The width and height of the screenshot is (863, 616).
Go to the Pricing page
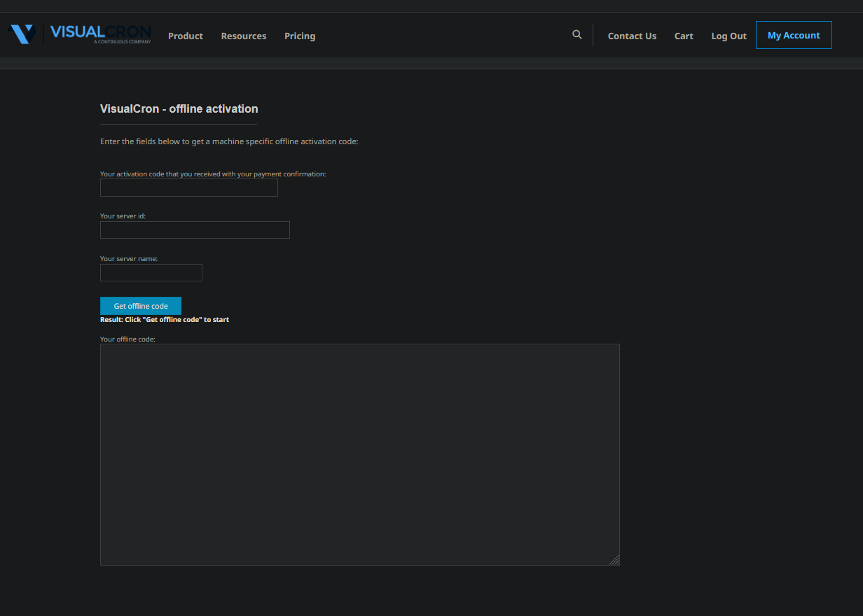click(300, 36)
